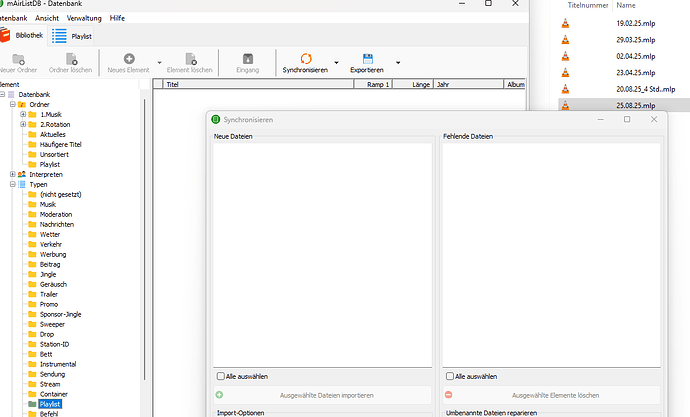The width and height of the screenshot is (690, 417).
Task: Sort by the Titel column header
Action: [258, 84]
